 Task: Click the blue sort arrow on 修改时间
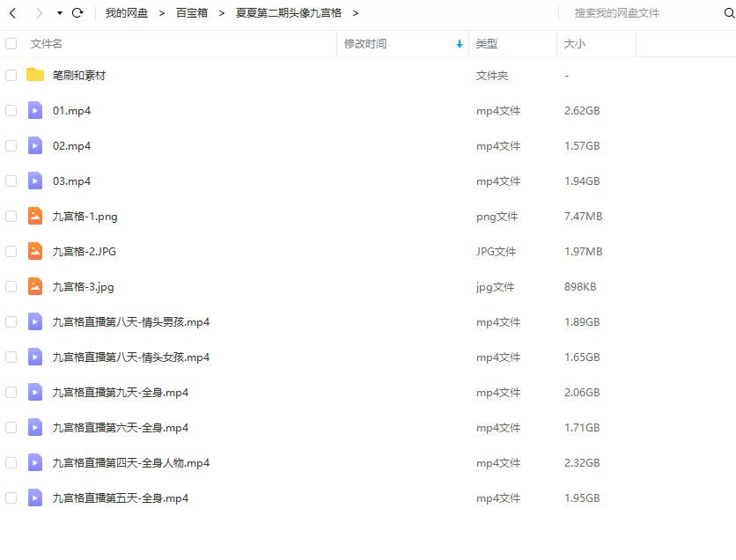click(458, 42)
